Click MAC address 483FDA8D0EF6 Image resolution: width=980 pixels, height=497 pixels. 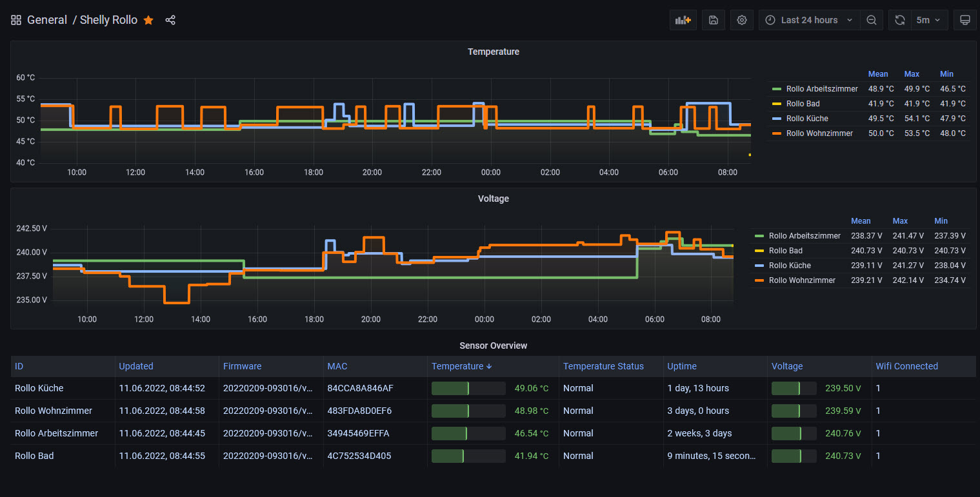pos(359,411)
